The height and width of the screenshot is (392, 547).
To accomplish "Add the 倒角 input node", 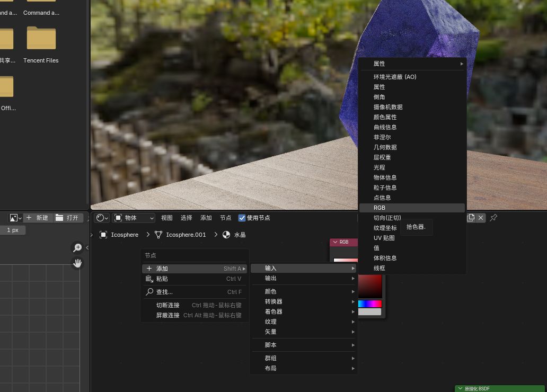I will [412, 97].
